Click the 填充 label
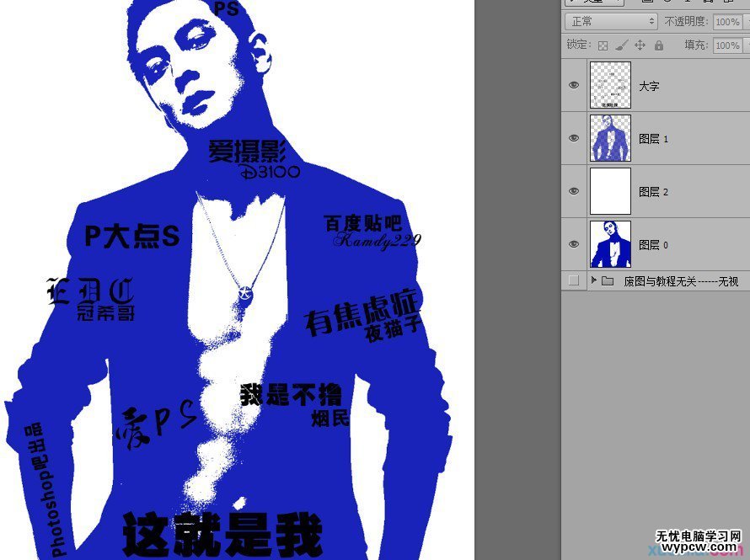The image size is (750, 560). click(x=696, y=45)
